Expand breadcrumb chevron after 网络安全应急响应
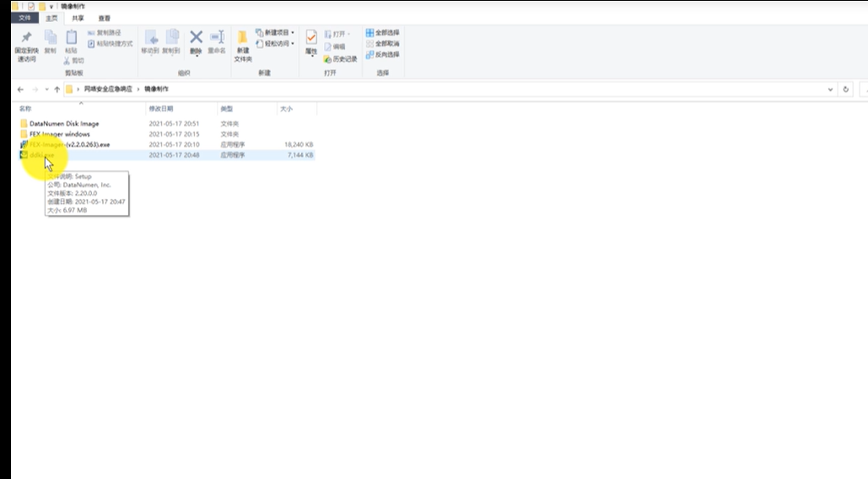The width and height of the screenshot is (868, 479). pyautogui.click(x=138, y=89)
